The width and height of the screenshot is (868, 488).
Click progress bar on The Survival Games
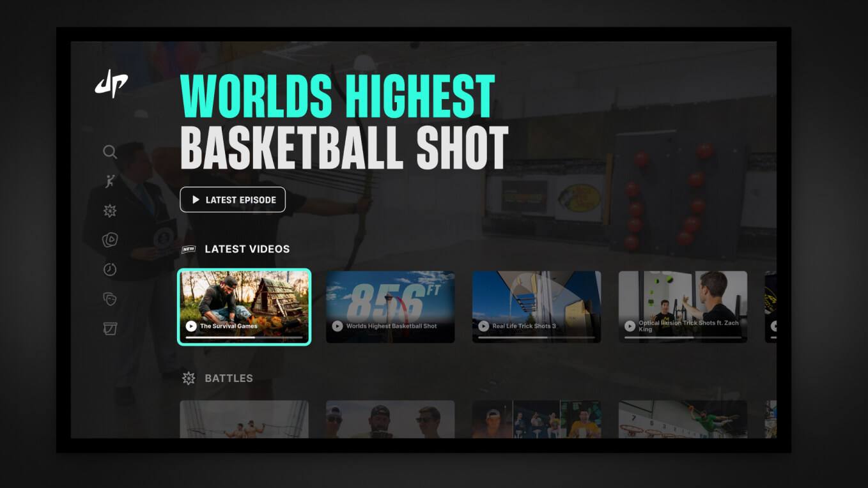pos(244,337)
